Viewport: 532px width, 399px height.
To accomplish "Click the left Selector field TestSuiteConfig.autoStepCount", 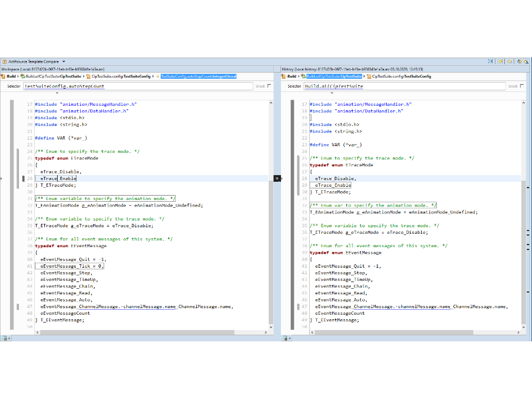I will pos(139,86).
